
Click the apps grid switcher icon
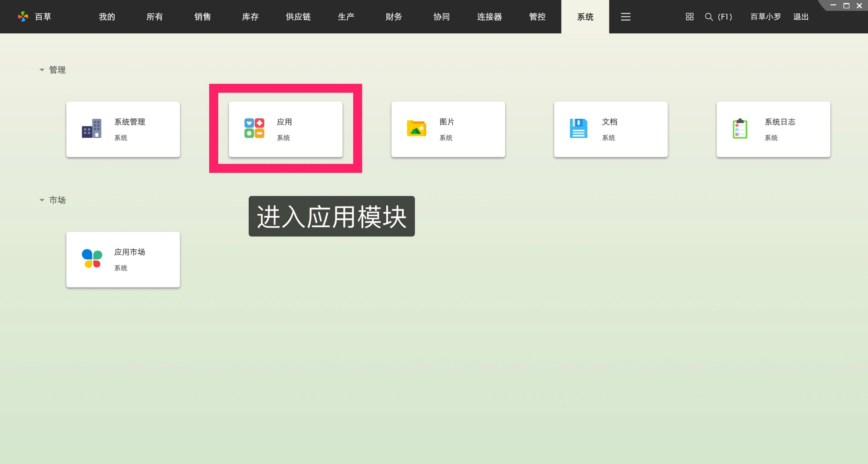click(689, 16)
